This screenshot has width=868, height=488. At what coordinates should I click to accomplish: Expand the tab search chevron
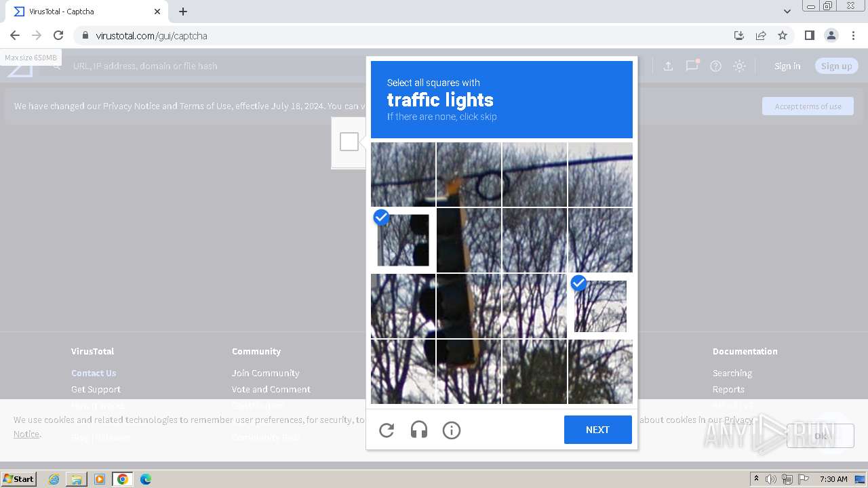(787, 12)
